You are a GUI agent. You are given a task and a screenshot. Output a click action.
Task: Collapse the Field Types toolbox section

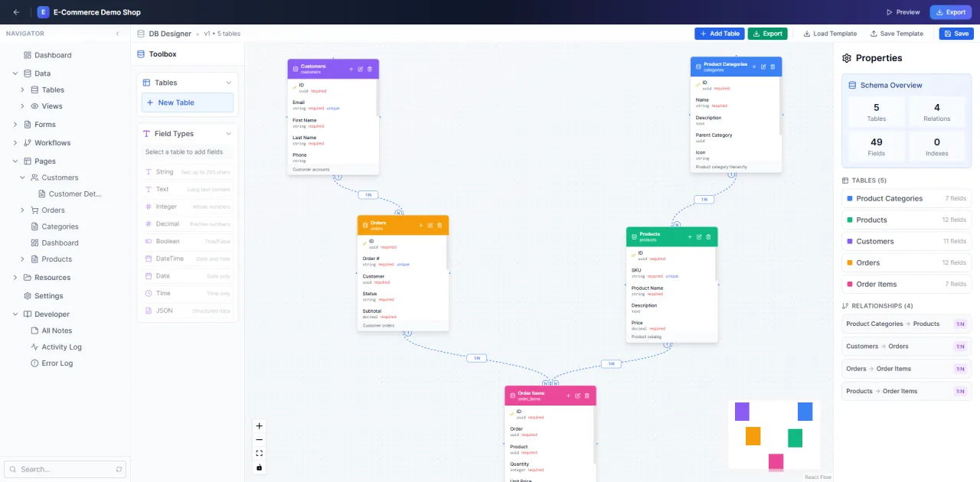(228, 134)
